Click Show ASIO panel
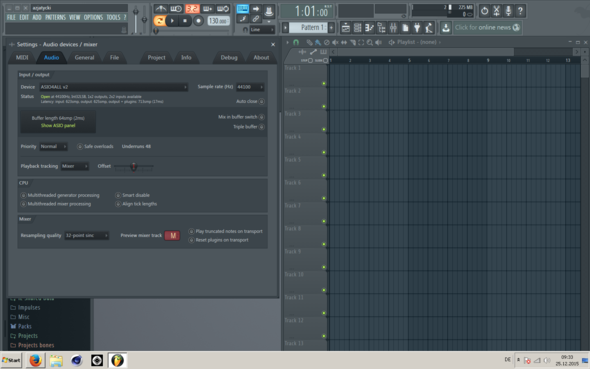590x369 pixels. click(x=58, y=126)
